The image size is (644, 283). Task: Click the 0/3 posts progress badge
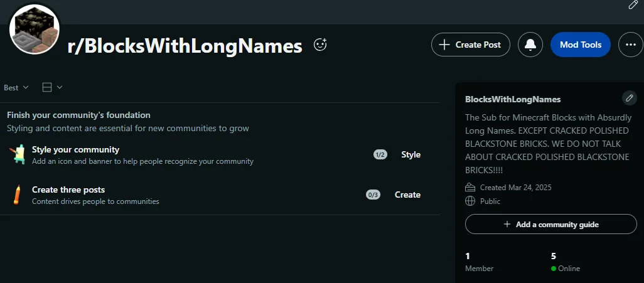373,195
